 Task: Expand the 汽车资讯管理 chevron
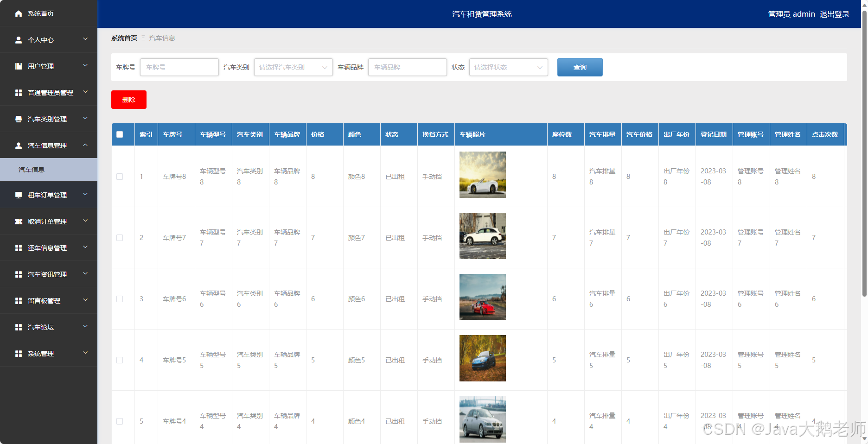(85, 274)
